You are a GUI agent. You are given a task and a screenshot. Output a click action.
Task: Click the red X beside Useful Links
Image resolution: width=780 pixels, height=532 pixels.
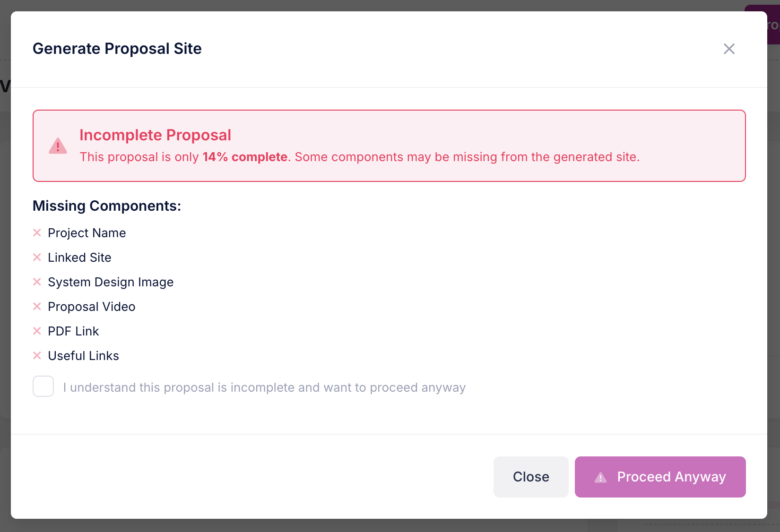[37, 355]
